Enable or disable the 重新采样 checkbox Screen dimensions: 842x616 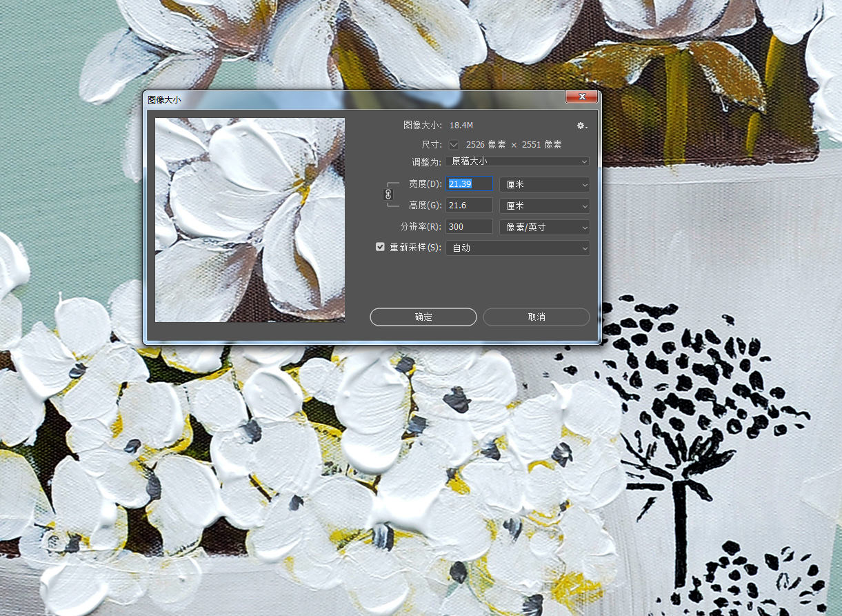(380, 247)
